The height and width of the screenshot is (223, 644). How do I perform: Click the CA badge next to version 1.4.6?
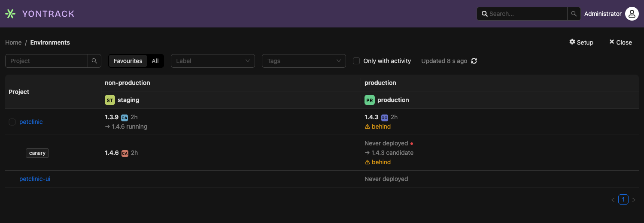125,153
